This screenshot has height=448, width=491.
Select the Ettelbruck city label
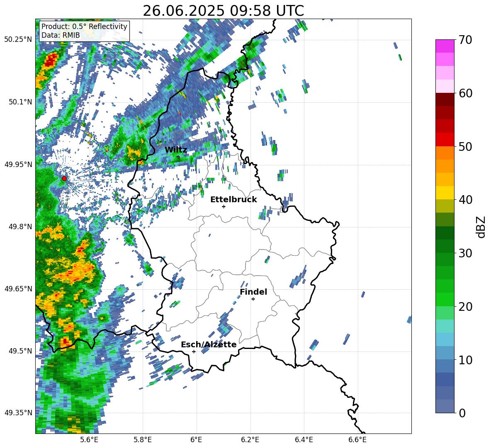(x=233, y=200)
